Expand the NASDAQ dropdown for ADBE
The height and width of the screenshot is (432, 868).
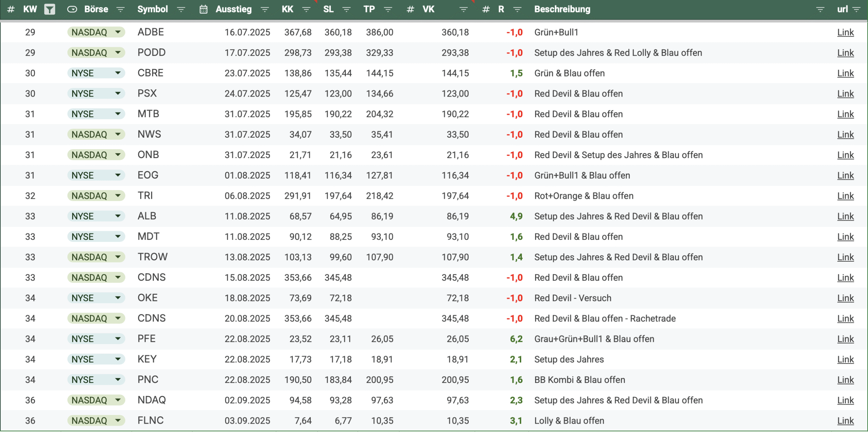pyautogui.click(x=118, y=32)
